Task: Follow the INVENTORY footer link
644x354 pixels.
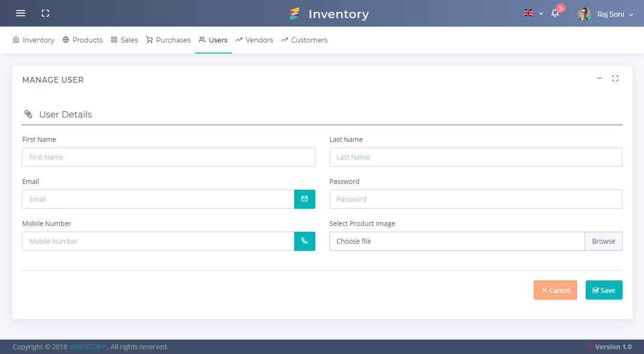Action: pyautogui.click(x=87, y=347)
